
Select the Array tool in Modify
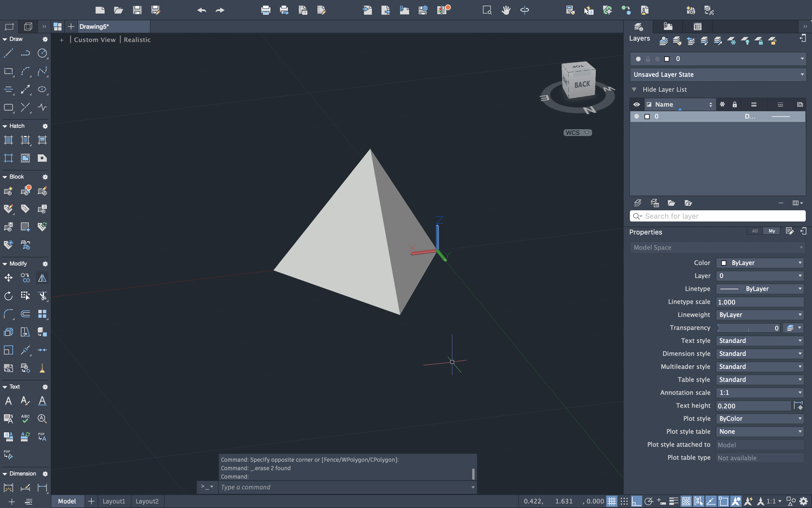pyautogui.click(x=42, y=314)
